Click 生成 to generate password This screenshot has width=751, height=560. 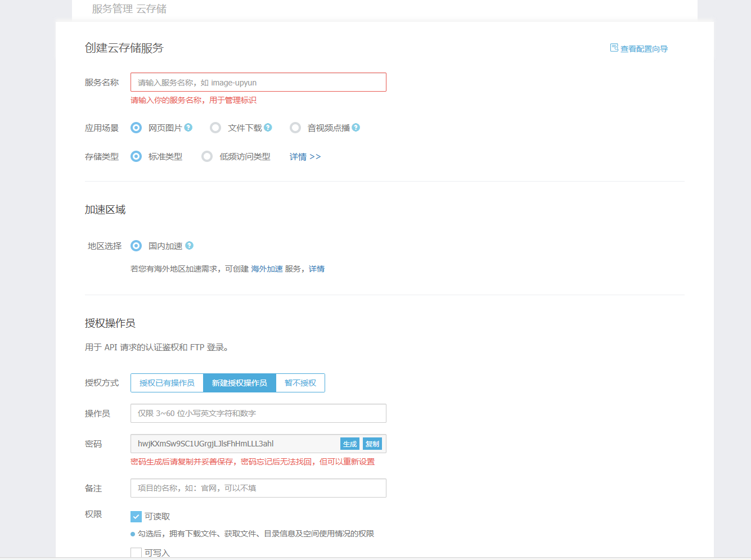[350, 444]
